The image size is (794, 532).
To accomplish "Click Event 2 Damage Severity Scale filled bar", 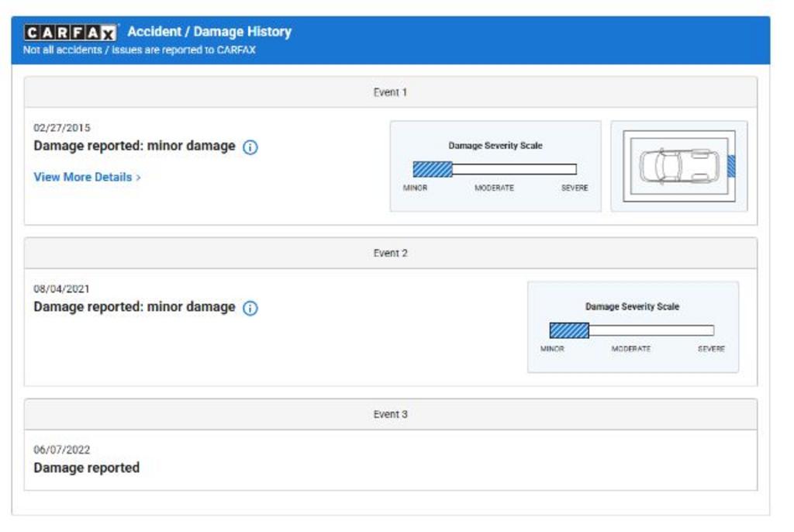I will click(x=569, y=330).
